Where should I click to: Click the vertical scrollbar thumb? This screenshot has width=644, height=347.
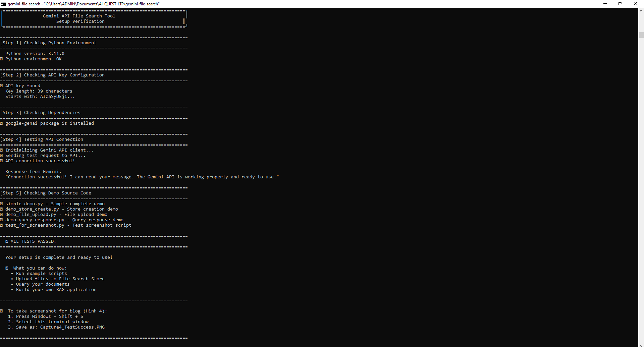point(641,35)
